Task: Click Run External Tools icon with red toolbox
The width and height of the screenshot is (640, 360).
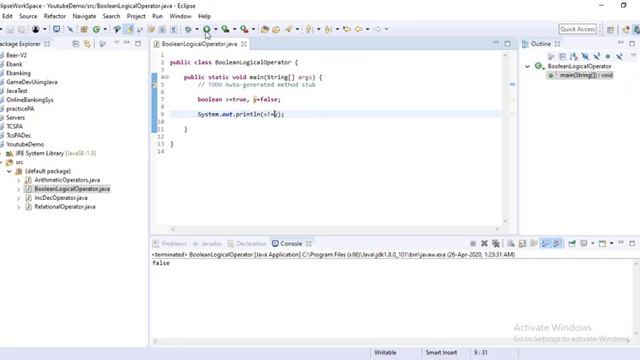Action: pos(244,29)
